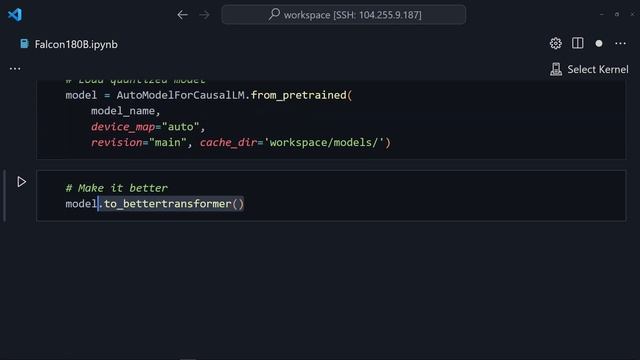Screen dimensions: 640x360
Task: Select the Falcon180B.ipynb tab
Action: 69,44
